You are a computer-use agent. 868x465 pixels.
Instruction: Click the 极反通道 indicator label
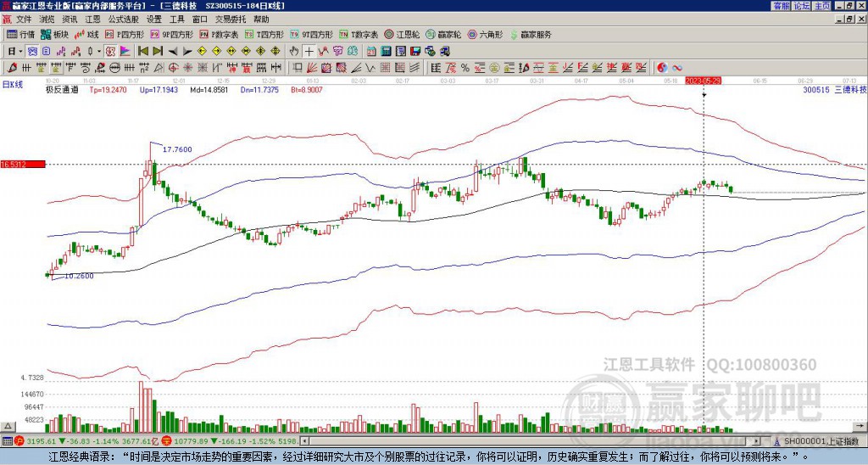coord(62,89)
